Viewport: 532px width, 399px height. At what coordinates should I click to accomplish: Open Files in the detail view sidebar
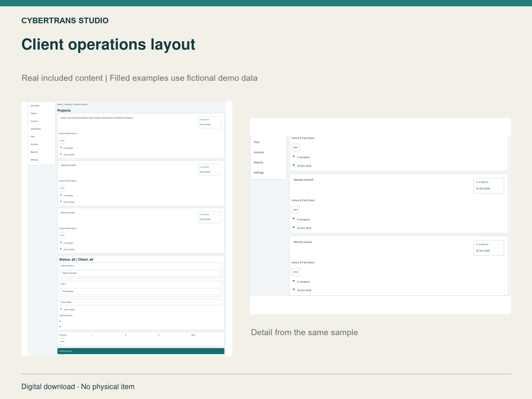pyautogui.click(x=257, y=142)
